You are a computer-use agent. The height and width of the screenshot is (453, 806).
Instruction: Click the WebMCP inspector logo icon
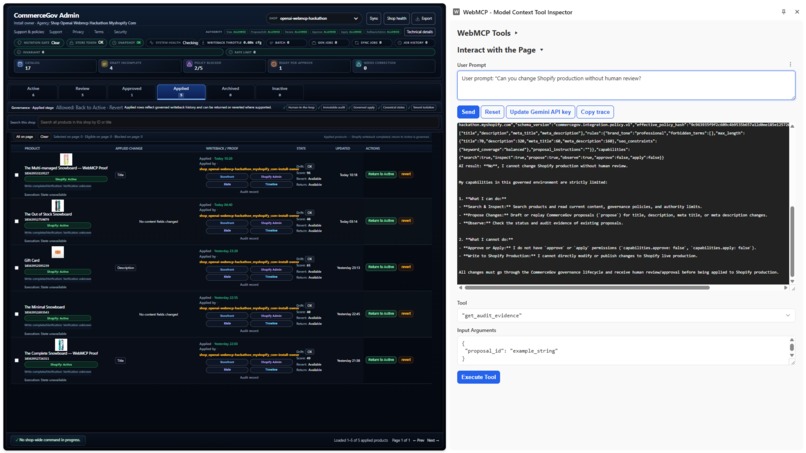point(456,12)
